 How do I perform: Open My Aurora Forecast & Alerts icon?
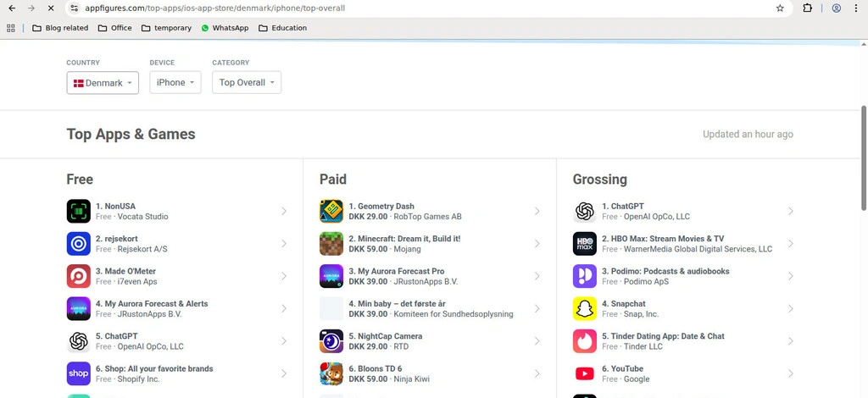(x=79, y=308)
